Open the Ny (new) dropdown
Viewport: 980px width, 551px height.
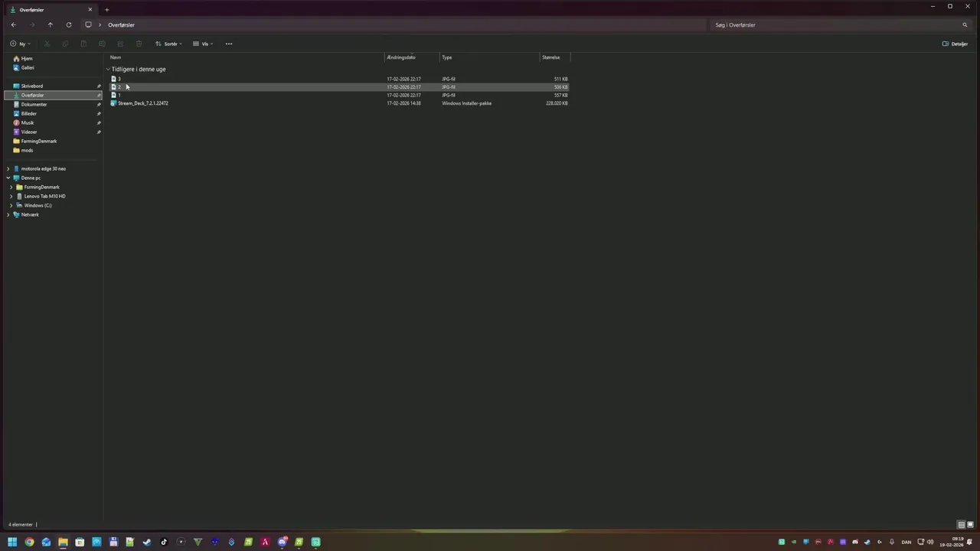(x=20, y=44)
